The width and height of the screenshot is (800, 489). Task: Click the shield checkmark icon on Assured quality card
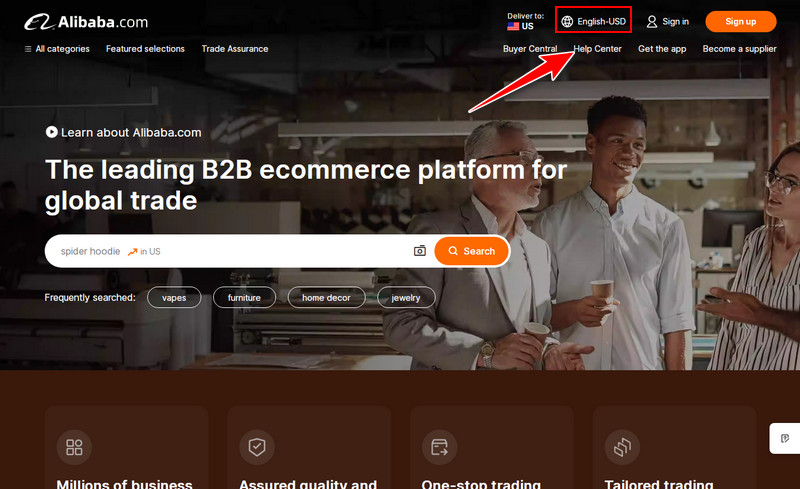[x=257, y=447]
